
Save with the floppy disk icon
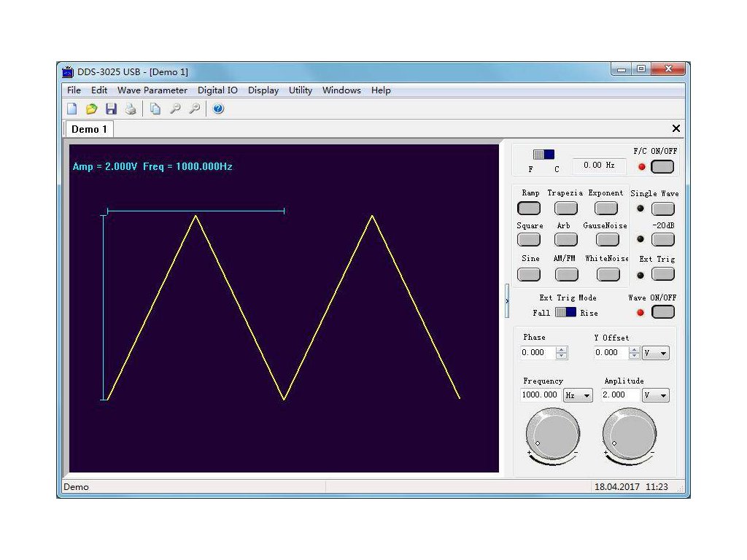click(x=111, y=109)
